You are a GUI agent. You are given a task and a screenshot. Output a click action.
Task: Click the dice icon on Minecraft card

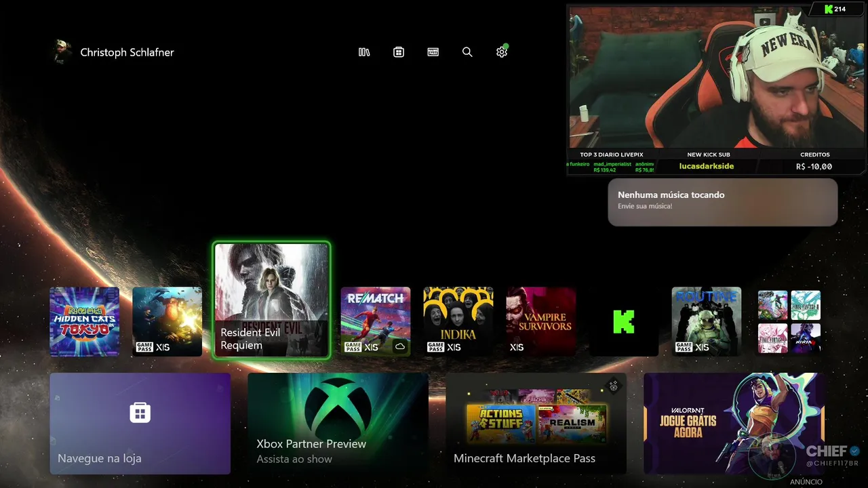[x=613, y=386]
